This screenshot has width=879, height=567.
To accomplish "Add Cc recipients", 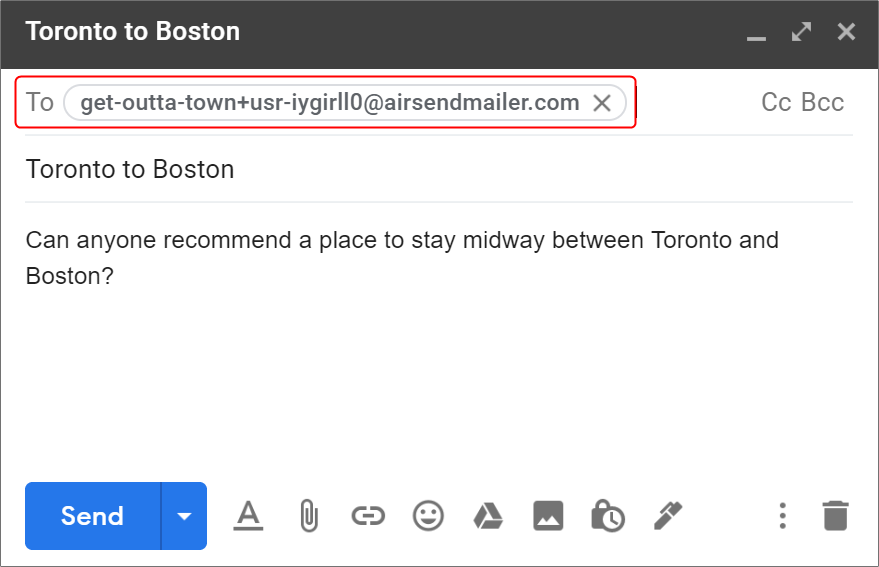I will tap(777, 103).
